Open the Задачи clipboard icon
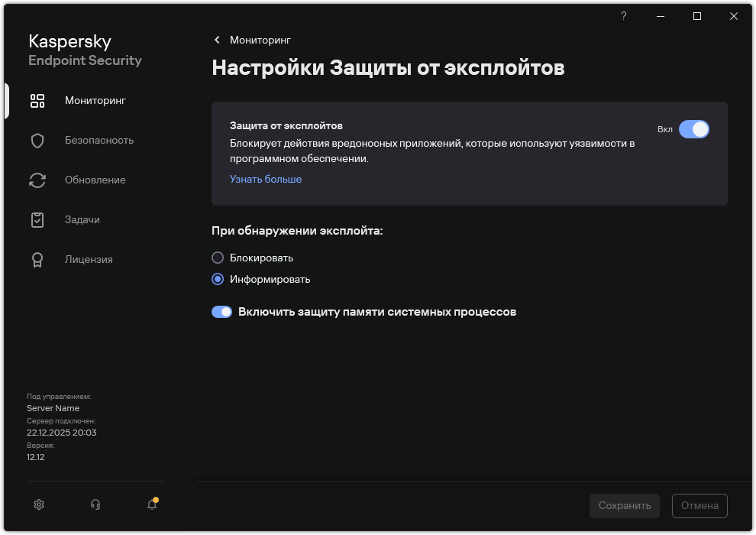Image resolution: width=756 pixels, height=535 pixels. pos(37,219)
